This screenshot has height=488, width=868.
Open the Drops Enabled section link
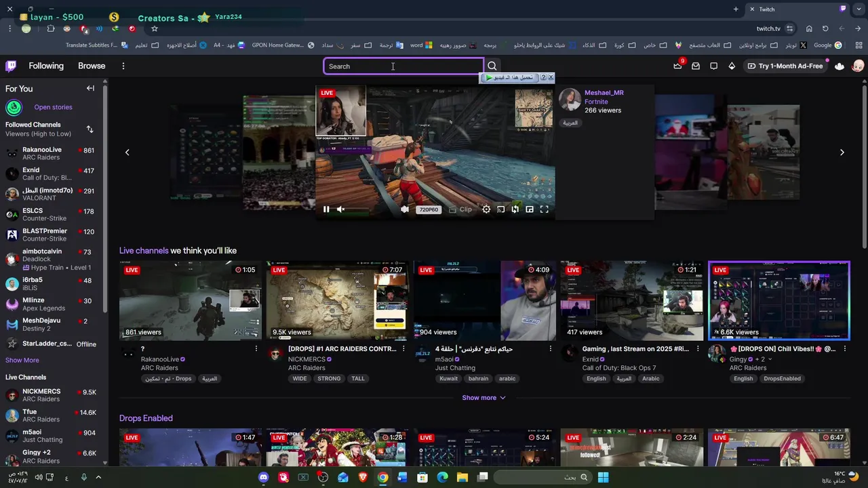(146, 418)
